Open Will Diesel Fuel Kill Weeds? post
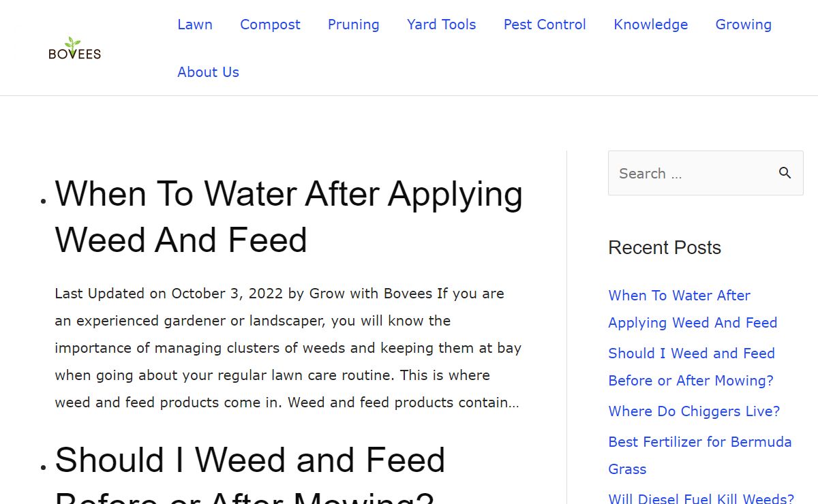The height and width of the screenshot is (504, 818). point(701,499)
